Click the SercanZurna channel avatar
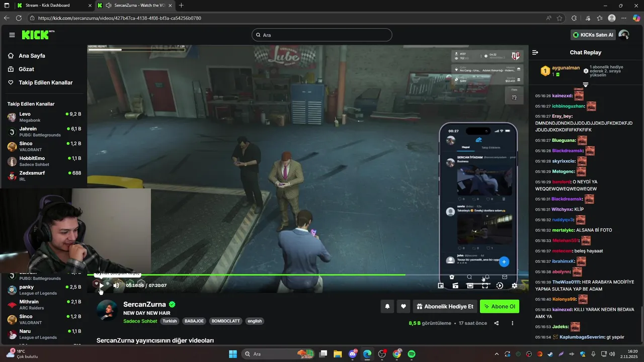This screenshot has width=644, height=362. (x=107, y=310)
